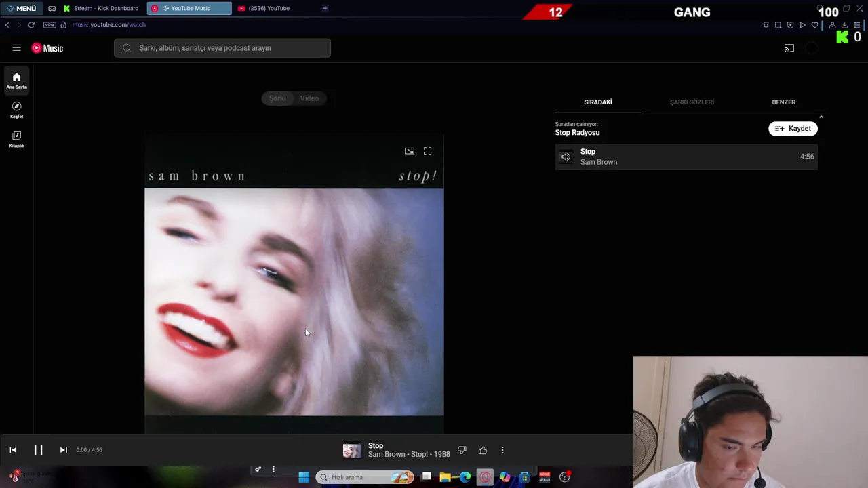Click the YouTube Music logo

click(47, 48)
